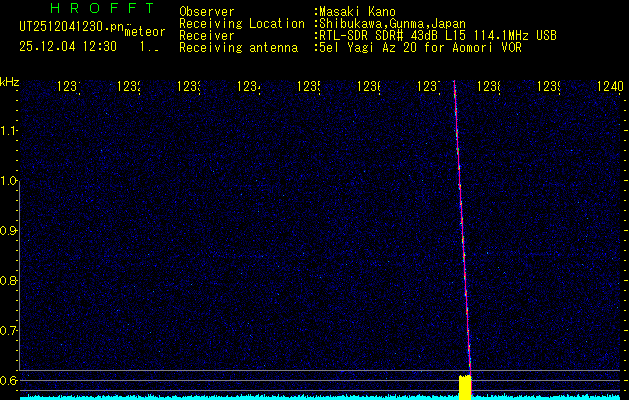
Task: Click the 0.7 kHz frequency tick
Action: coord(10,330)
